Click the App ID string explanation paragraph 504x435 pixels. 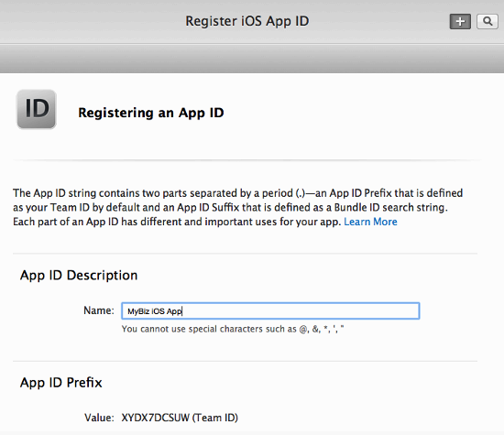238,207
